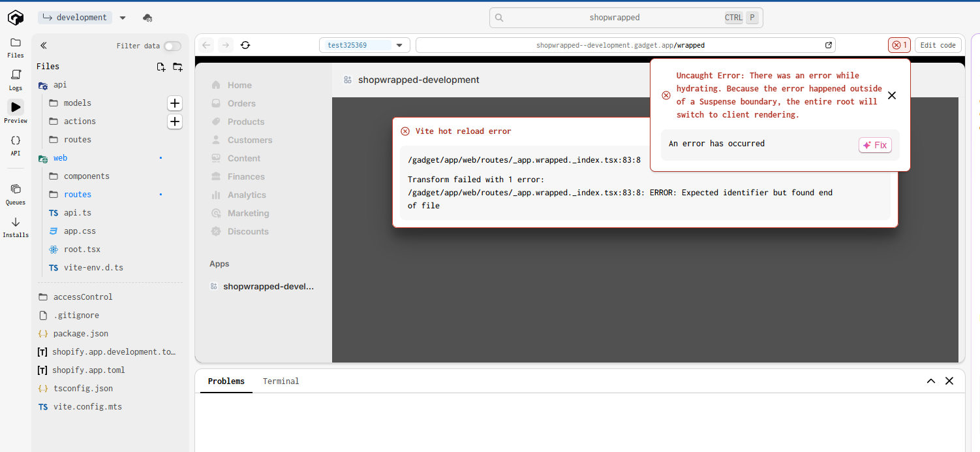Click the Fix button for the error
Screen dimensions: 980x452
tap(875, 145)
